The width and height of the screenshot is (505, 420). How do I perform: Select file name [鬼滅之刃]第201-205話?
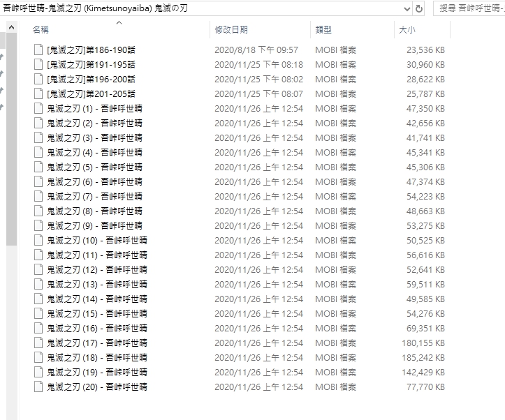[x=91, y=94]
